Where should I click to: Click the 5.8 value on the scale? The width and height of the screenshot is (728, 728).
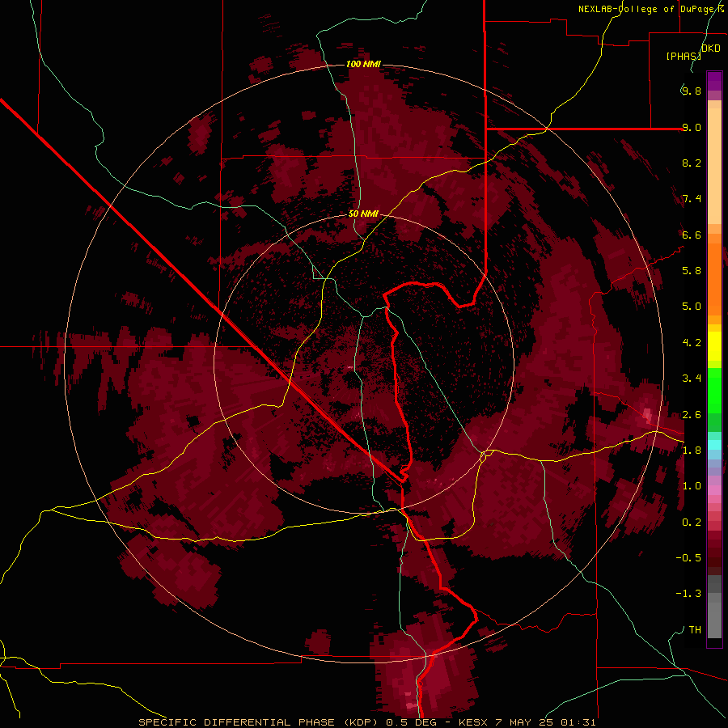[692, 271]
